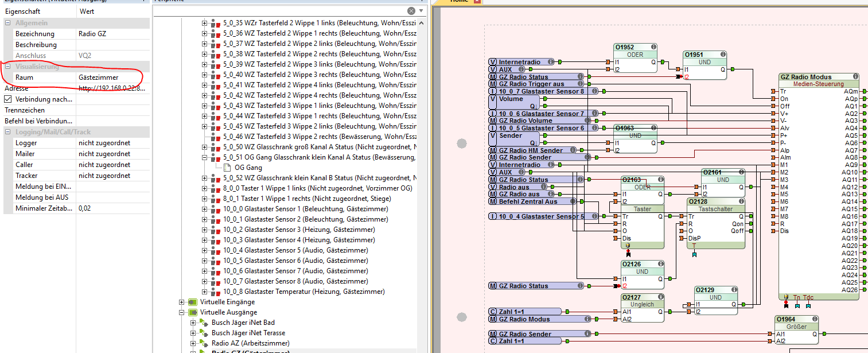The image size is (868, 353).
Task: Collapse the Logging/Mail/Call/Track property group
Action: coord(8,132)
